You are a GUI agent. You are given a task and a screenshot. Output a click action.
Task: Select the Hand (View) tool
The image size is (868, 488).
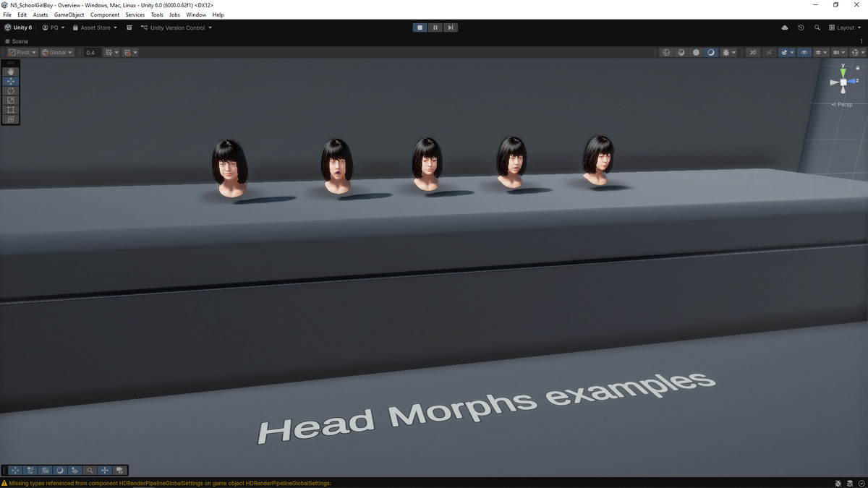[x=11, y=72]
